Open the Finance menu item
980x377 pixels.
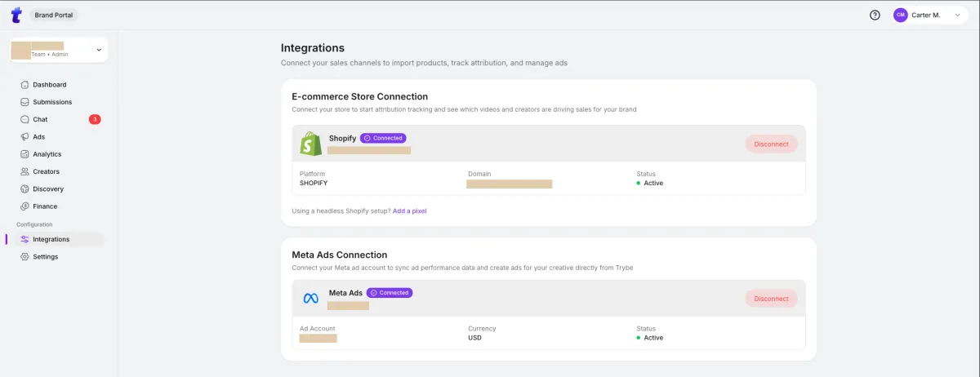pos(45,206)
